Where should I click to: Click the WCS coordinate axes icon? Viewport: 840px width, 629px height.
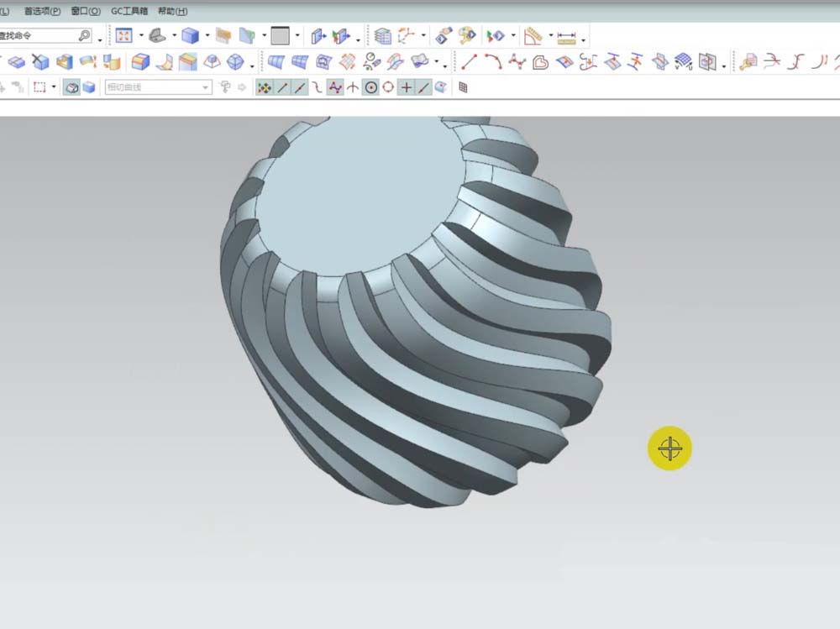point(406,36)
